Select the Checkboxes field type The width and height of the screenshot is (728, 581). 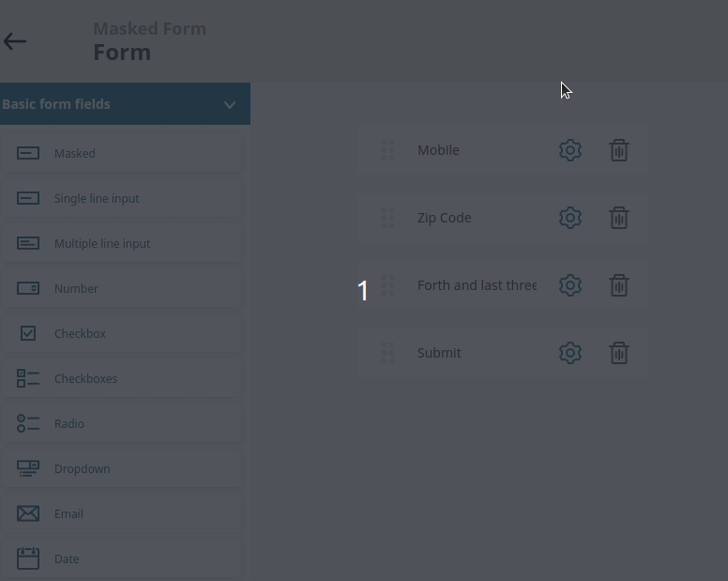click(x=121, y=378)
